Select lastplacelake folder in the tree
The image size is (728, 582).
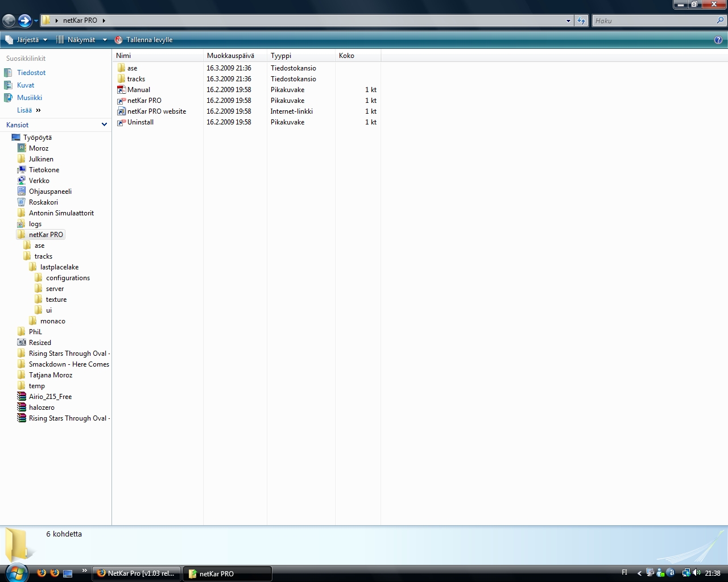tap(59, 267)
